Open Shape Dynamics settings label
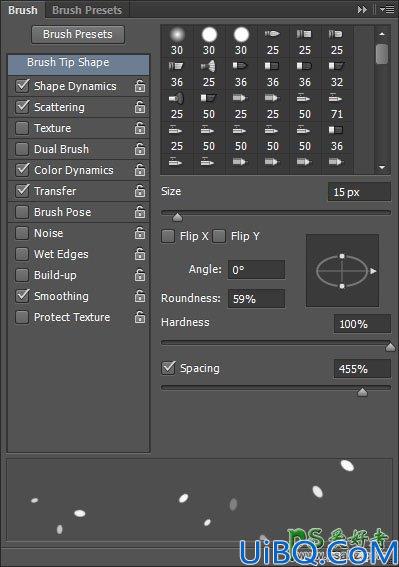The image size is (399, 567). tap(75, 86)
